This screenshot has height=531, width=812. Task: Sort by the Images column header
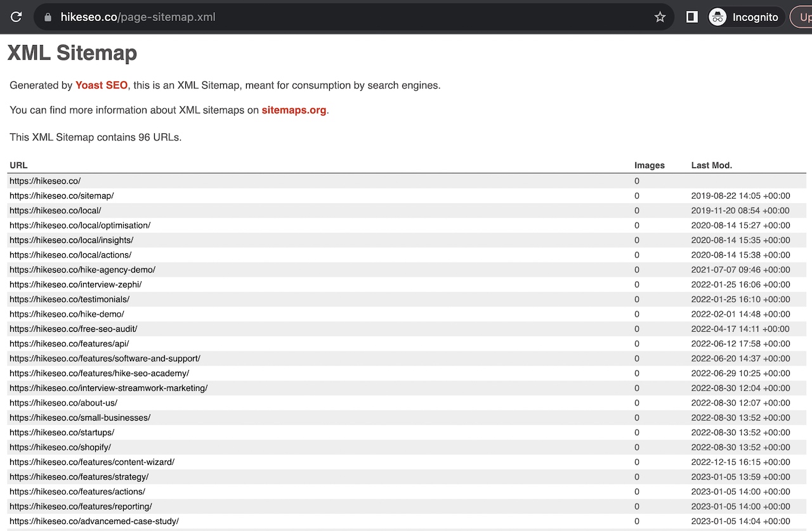pyautogui.click(x=650, y=165)
